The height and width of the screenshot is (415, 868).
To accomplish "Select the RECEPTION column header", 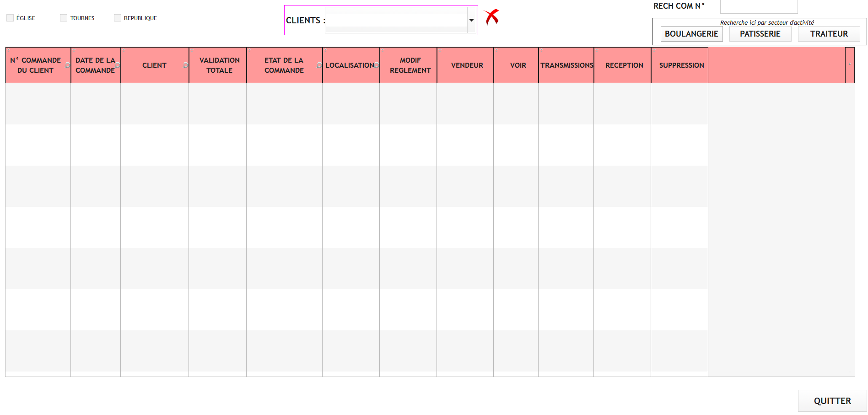I will 623,65.
